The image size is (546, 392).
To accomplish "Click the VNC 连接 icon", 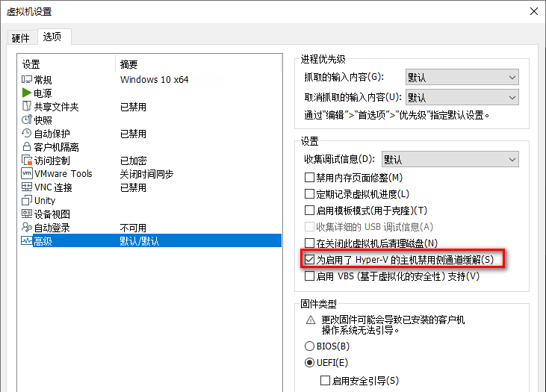I will (x=27, y=187).
